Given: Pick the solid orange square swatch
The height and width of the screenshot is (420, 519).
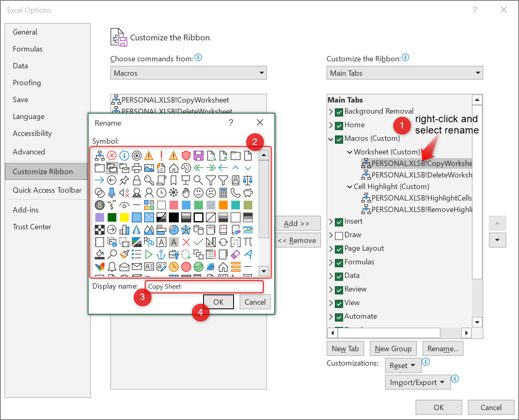Looking at the screenshot, I should click(223, 205).
